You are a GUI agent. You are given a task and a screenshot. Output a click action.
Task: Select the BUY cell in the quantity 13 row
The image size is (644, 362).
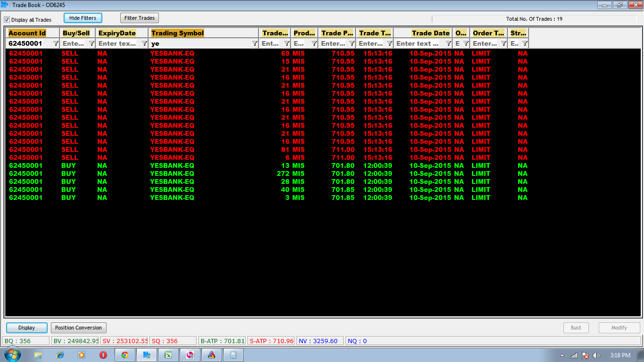68,165
